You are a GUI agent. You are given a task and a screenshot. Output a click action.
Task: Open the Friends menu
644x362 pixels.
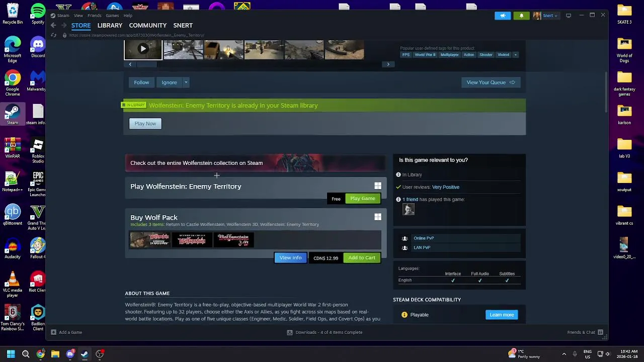(94, 16)
